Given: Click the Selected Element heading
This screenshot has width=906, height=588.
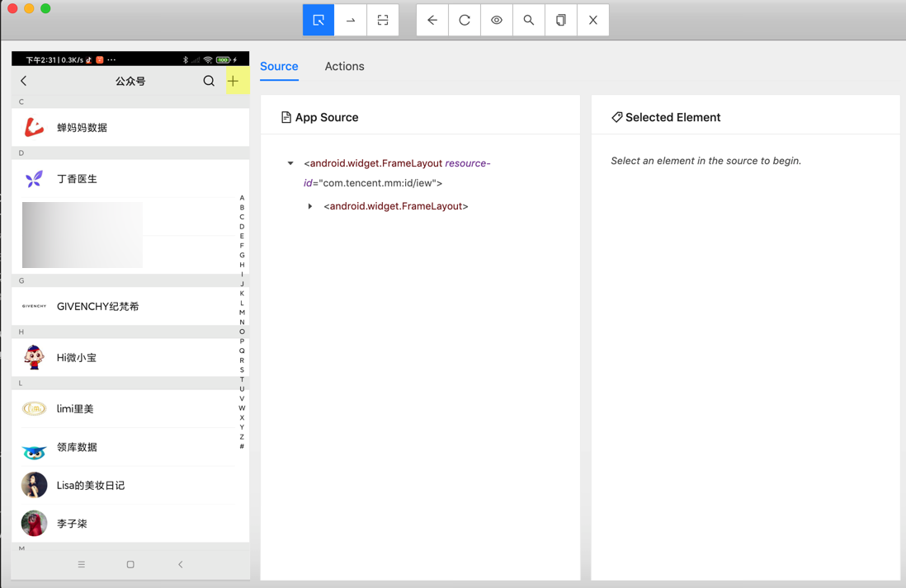Looking at the screenshot, I should (x=672, y=117).
